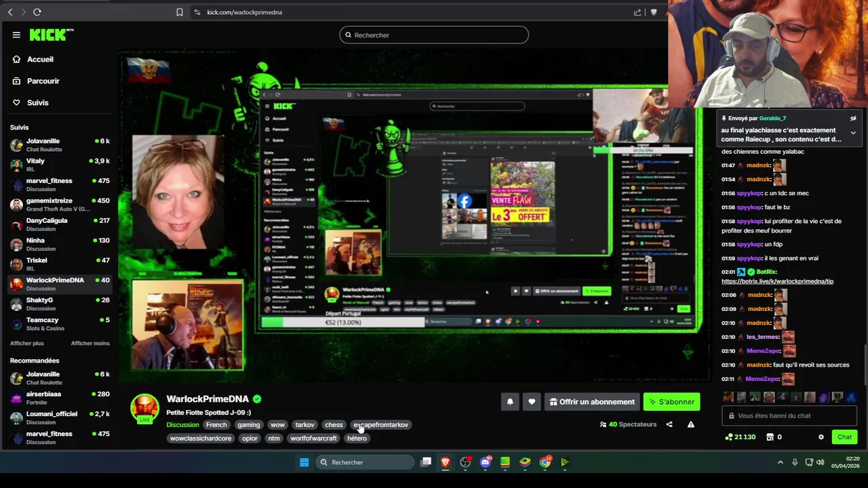
Task: Click WarlockPrimeDNA's LIVE avatar
Action: click(144, 408)
